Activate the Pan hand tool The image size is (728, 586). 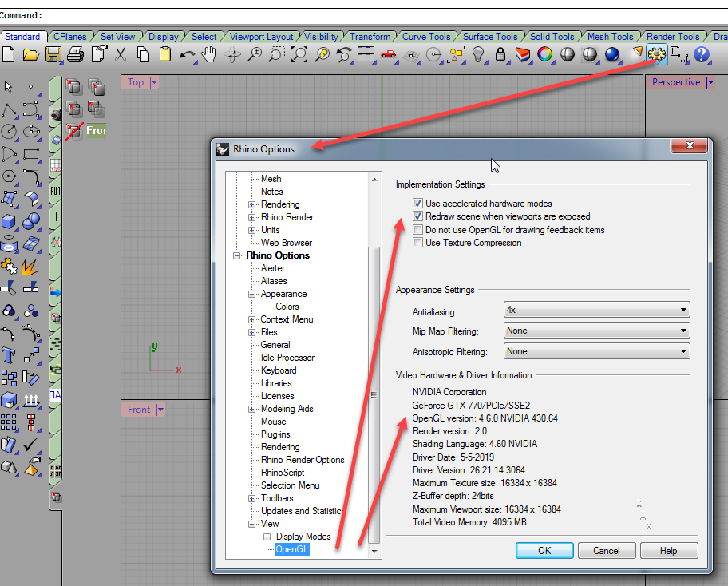(210, 54)
